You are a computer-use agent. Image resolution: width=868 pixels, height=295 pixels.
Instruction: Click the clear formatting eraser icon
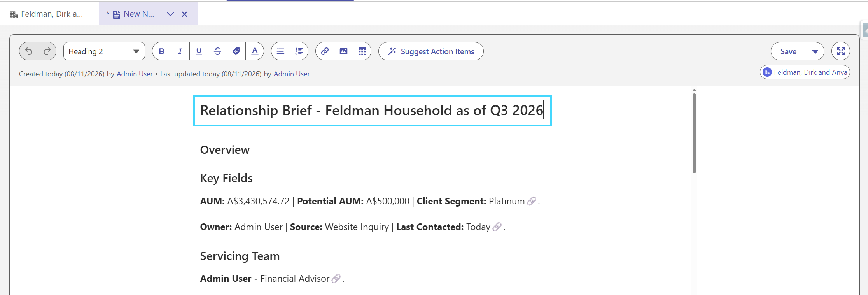[x=236, y=51]
